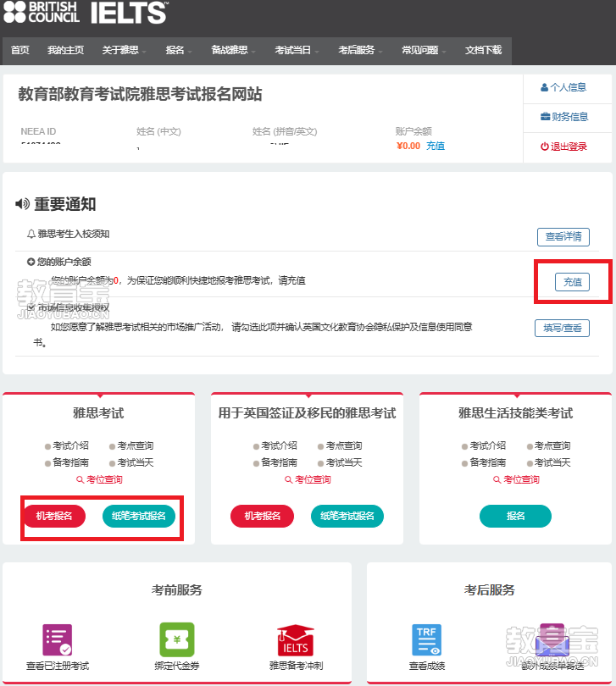This screenshot has height=686, width=616.
Task: Open the 雅思备考冲刺 IELTS icon
Action: [x=296, y=640]
